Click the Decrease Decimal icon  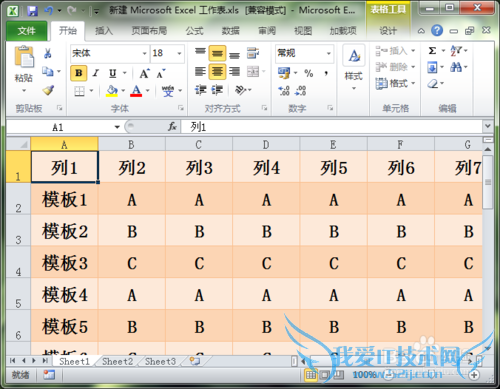[300, 90]
